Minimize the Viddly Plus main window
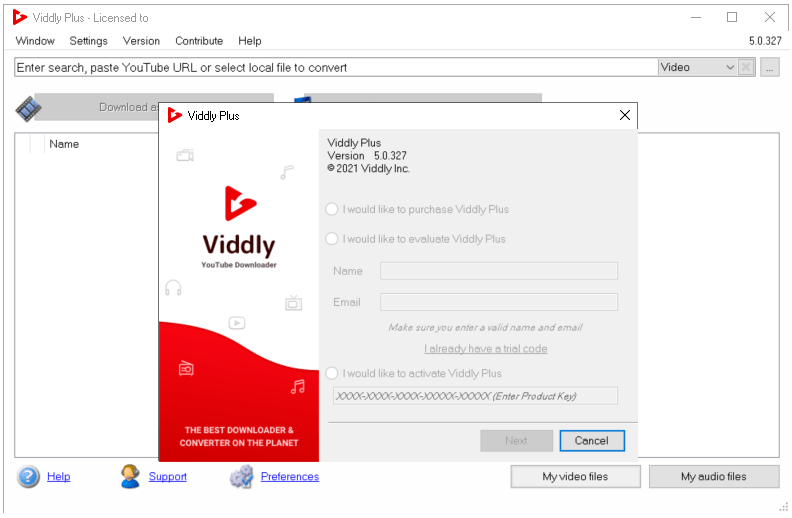This screenshot has width=792, height=518. coord(696,17)
